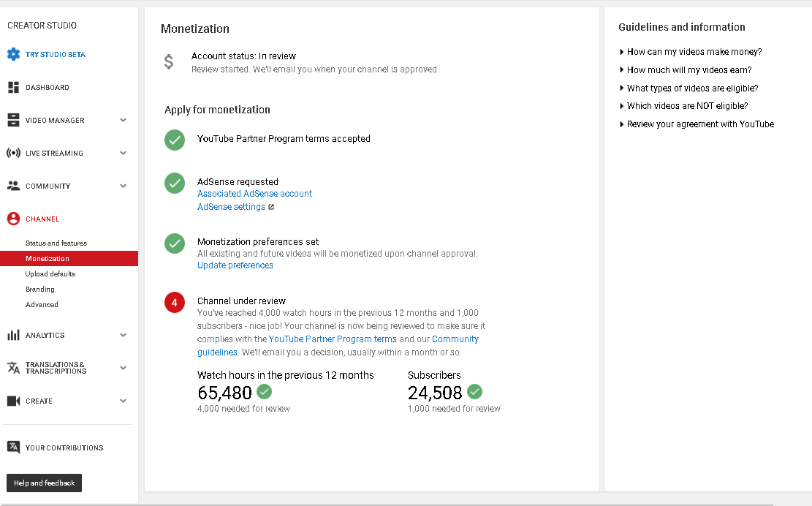Expand the Live Streaming menu chevron
812x506 pixels.
pyautogui.click(x=124, y=153)
